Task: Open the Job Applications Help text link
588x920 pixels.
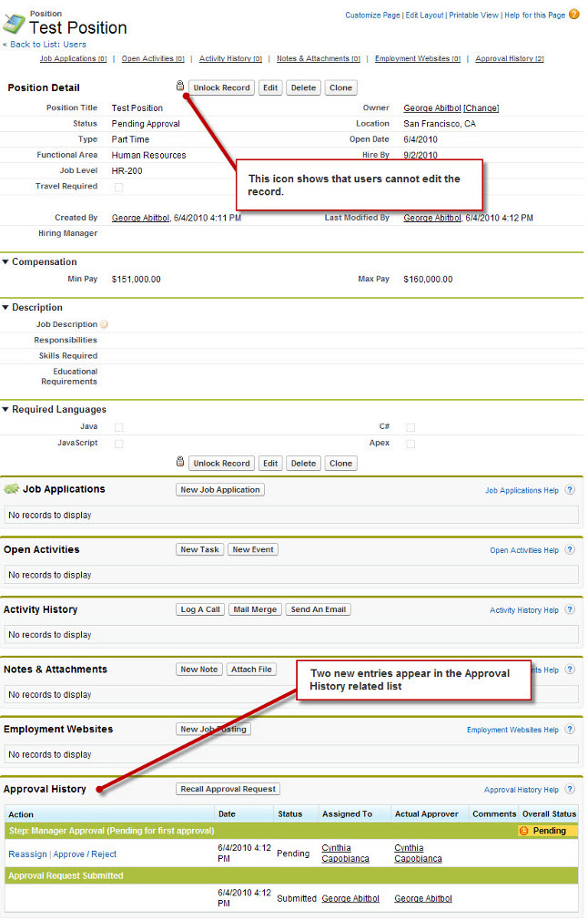Action: click(x=522, y=490)
